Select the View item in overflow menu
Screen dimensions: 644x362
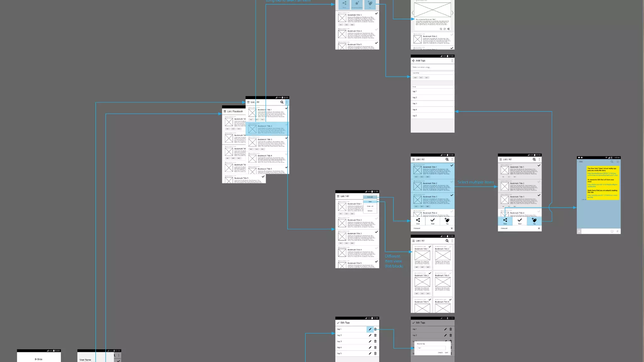tap(370, 202)
